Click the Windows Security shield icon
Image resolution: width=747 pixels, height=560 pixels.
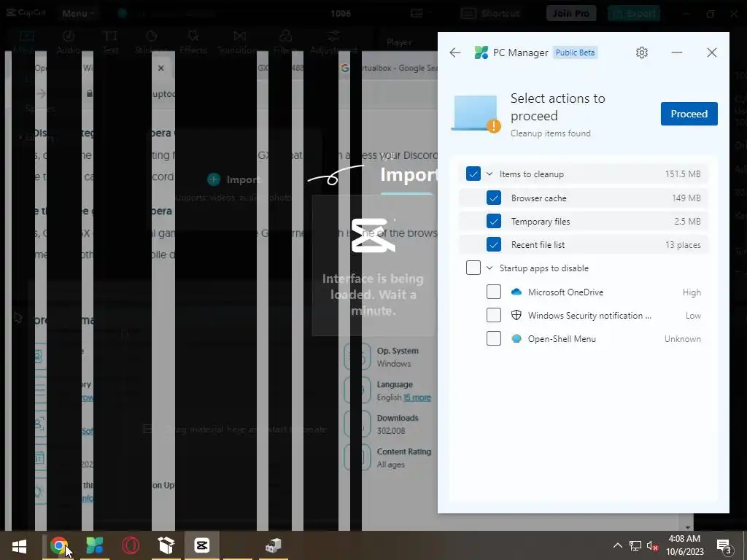click(x=516, y=315)
